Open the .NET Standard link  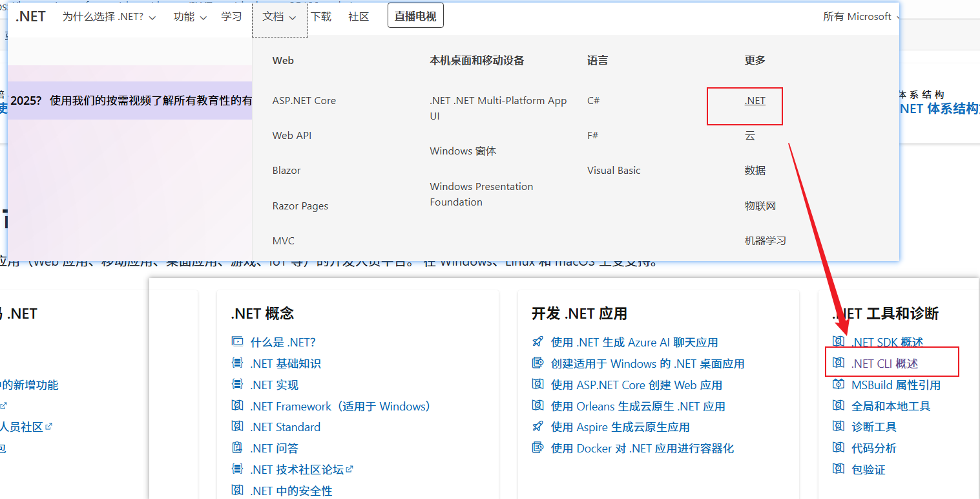[x=286, y=427]
